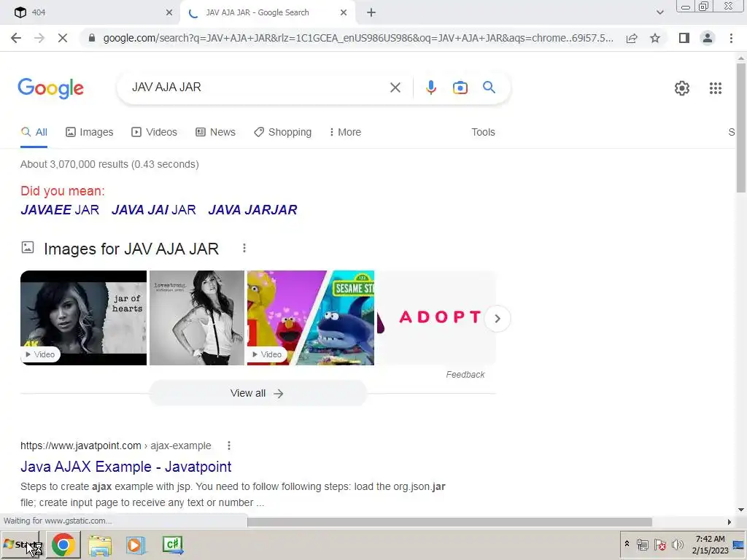Open options menu beside Images heading

click(244, 248)
